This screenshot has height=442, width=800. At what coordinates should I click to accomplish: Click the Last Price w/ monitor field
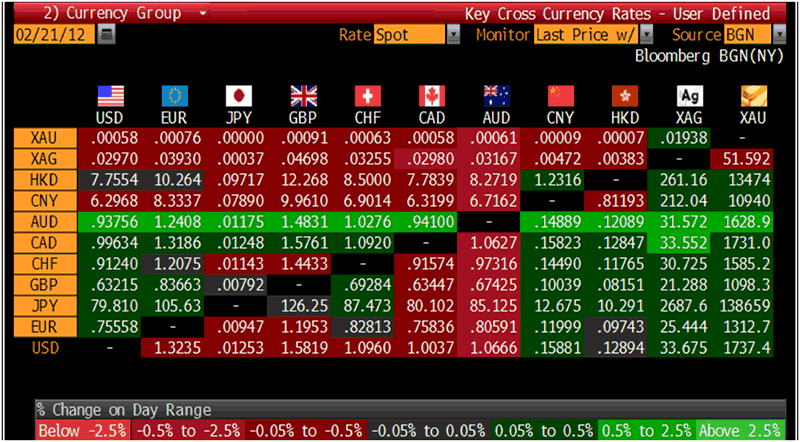click(587, 35)
